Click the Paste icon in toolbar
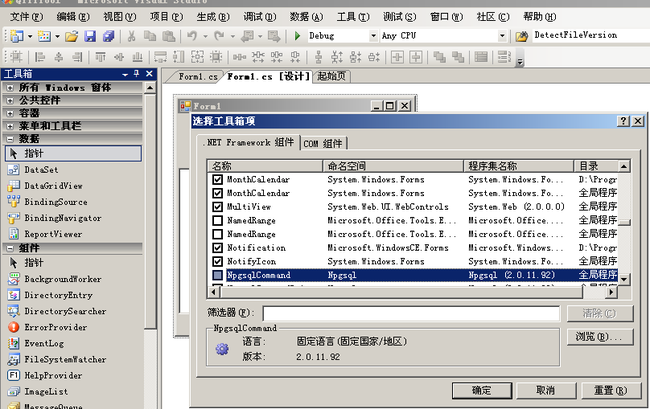Image resolution: width=650 pixels, height=409 pixels. point(168,36)
